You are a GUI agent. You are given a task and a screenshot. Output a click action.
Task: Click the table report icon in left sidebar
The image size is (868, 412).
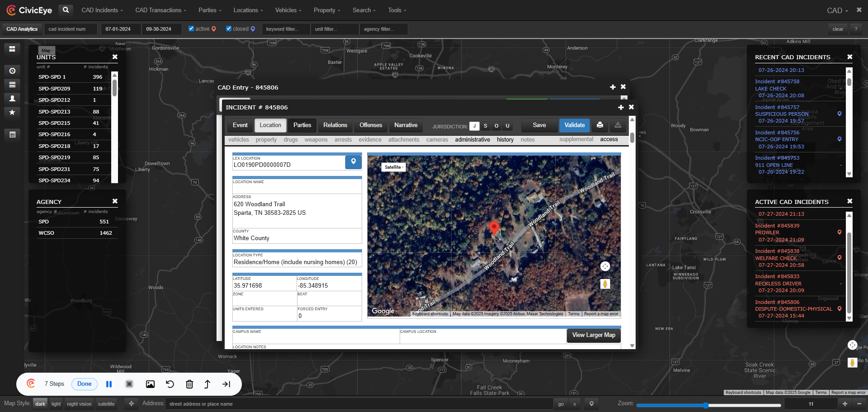pyautogui.click(x=12, y=134)
